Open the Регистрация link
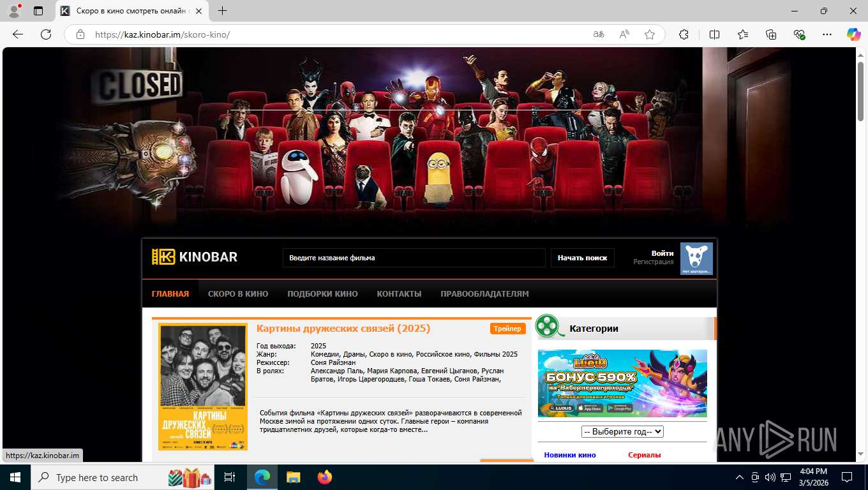Image resolution: width=868 pixels, height=490 pixels. 654,262
